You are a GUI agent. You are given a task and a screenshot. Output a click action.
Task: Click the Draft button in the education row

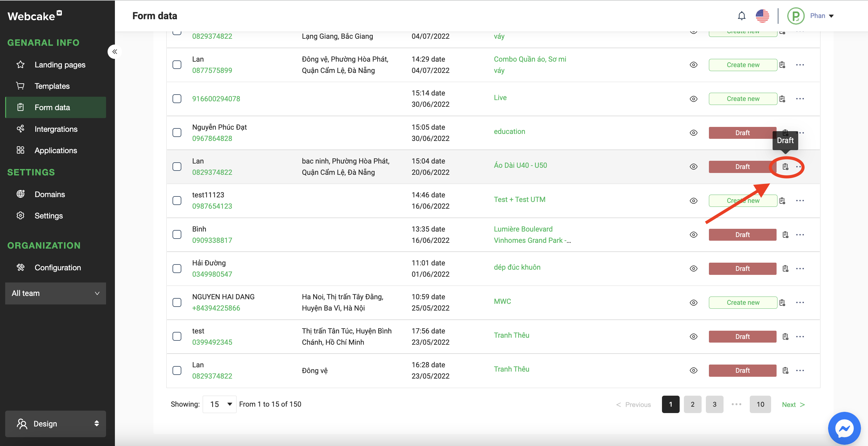(742, 133)
